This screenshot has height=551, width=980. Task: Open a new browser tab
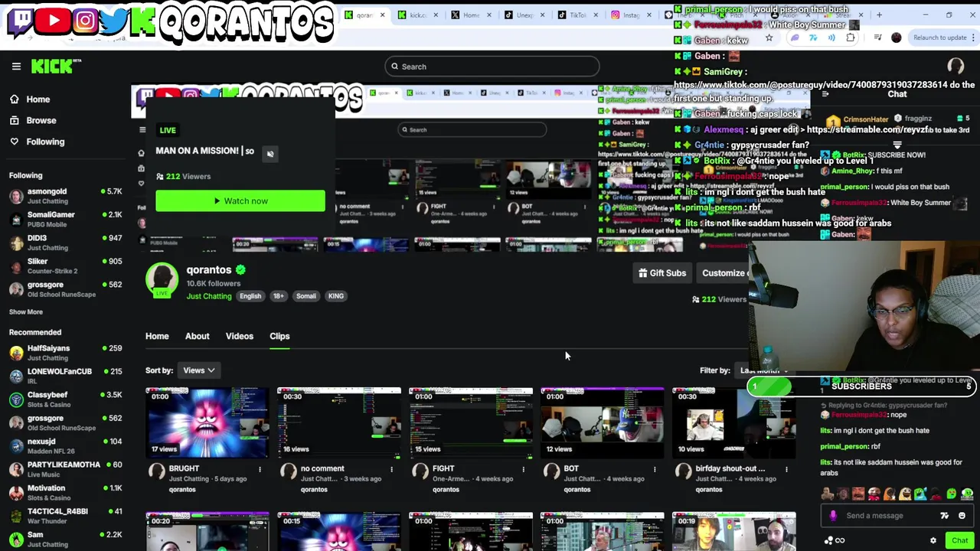(x=879, y=15)
